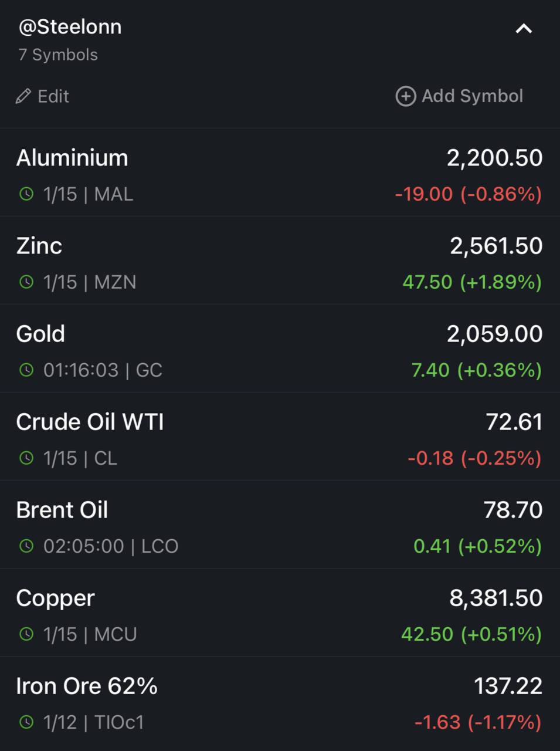Image resolution: width=560 pixels, height=751 pixels.
Task: Click the clock icon under Brent Oil
Action: tap(26, 546)
